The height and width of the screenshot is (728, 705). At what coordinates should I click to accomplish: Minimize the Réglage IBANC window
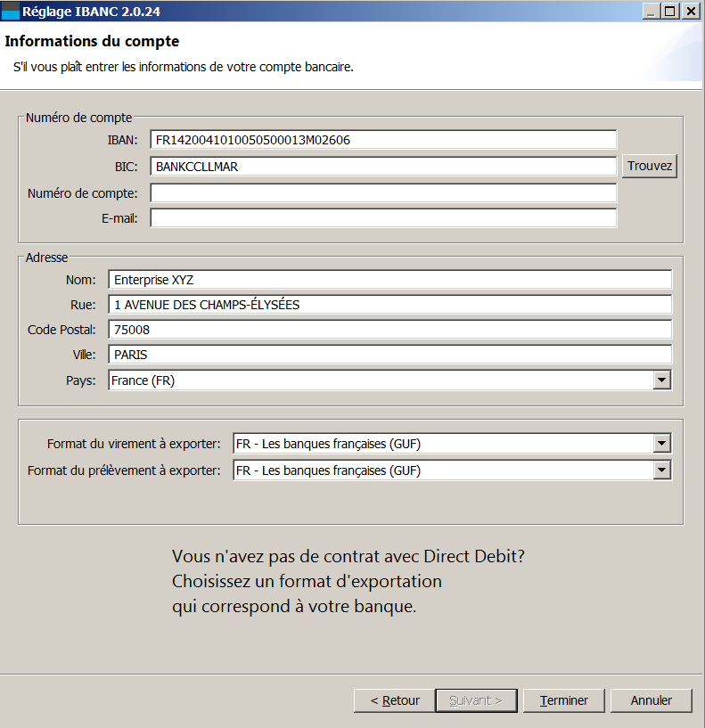coord(652,12)
